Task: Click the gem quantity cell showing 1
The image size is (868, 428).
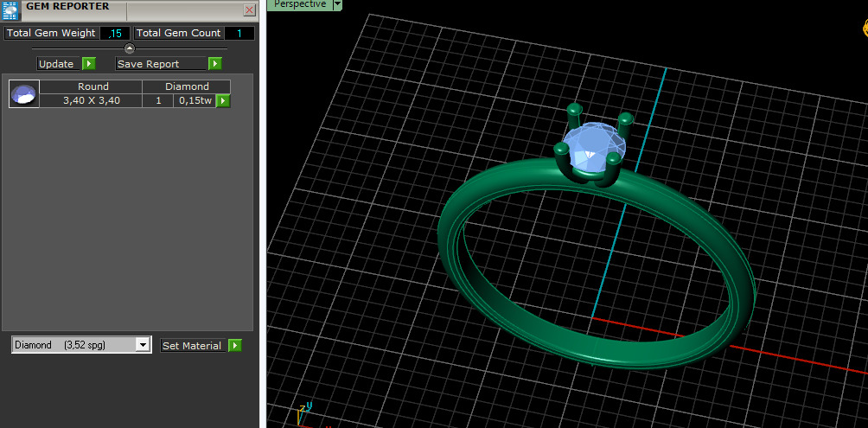Action: click(x=157, y=101)
